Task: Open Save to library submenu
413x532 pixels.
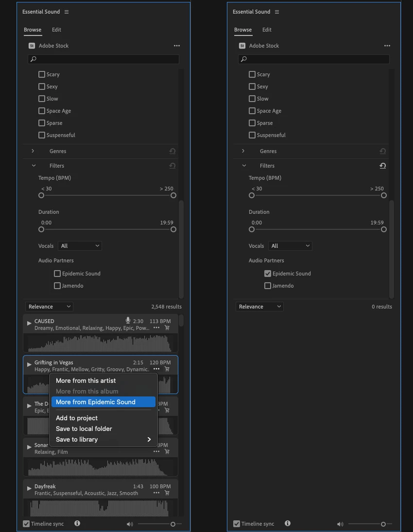Action: [103, 439]
